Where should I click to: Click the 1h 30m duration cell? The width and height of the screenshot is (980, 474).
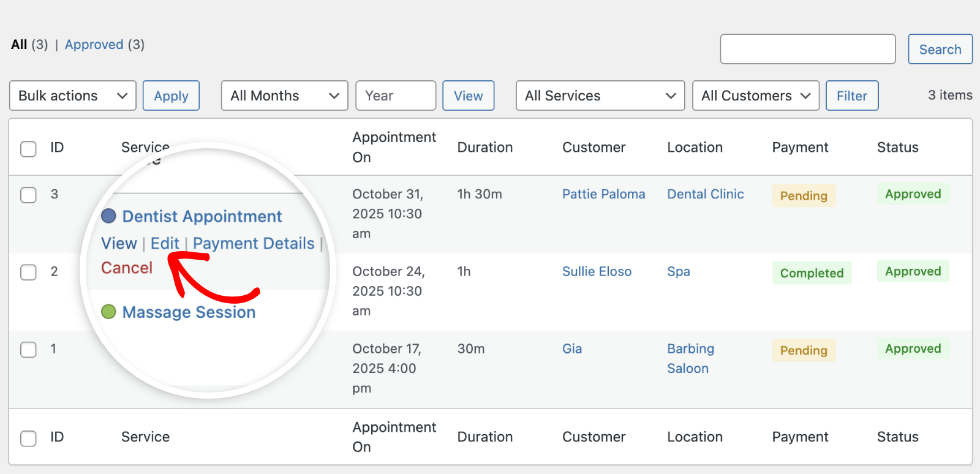coord(480,194)
